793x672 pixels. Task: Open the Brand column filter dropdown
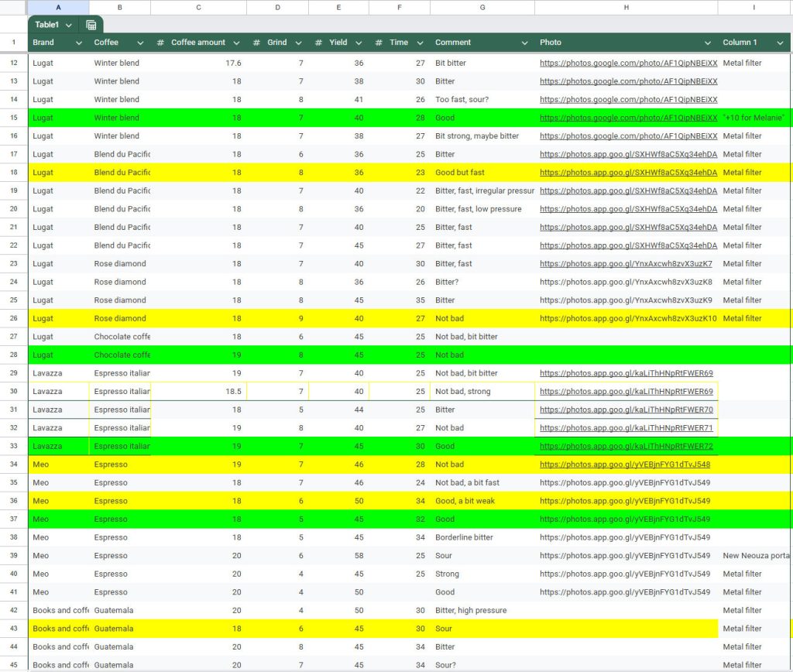point(79,43)
